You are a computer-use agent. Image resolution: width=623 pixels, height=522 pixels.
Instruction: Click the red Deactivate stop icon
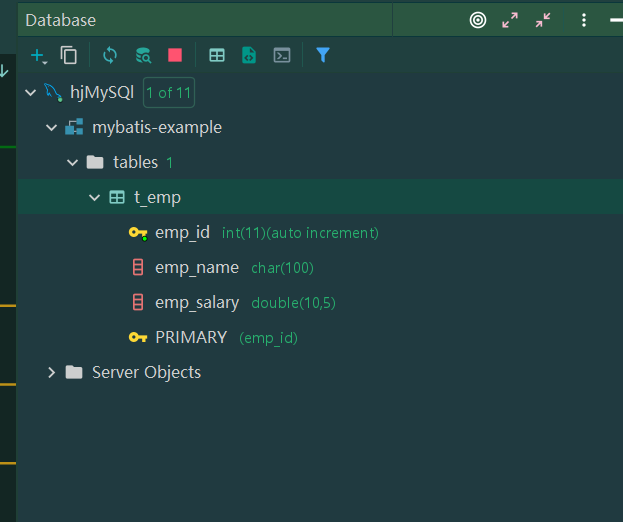[175, 55]
